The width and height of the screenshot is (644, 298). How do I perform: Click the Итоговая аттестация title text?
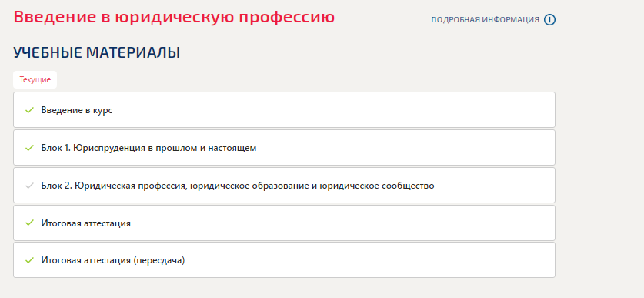point(86,223)
